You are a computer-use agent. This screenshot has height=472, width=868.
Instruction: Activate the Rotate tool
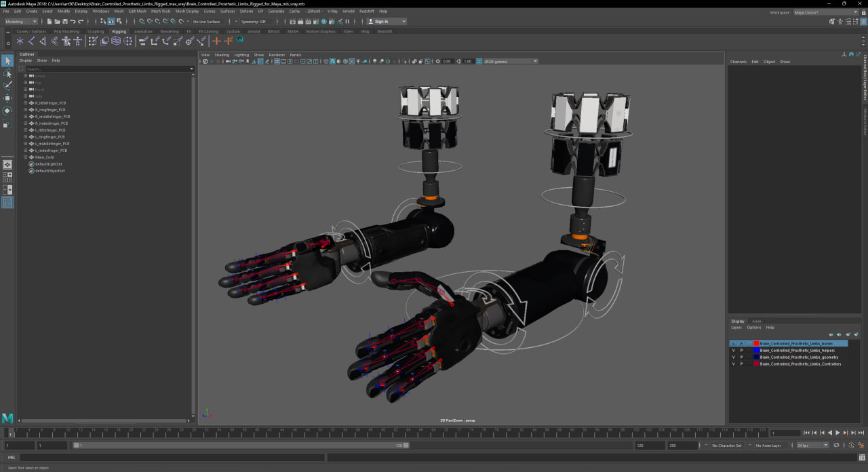point(7,111)
